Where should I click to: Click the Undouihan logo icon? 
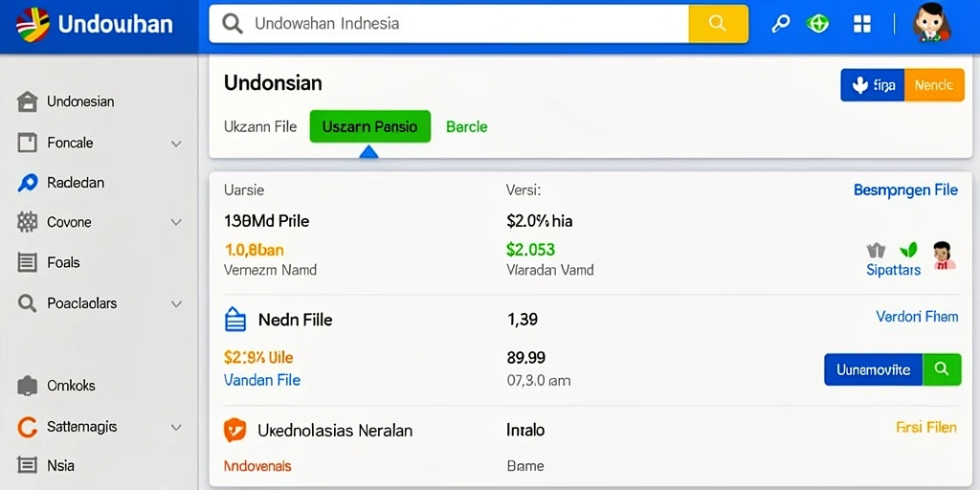click(33, 25)
